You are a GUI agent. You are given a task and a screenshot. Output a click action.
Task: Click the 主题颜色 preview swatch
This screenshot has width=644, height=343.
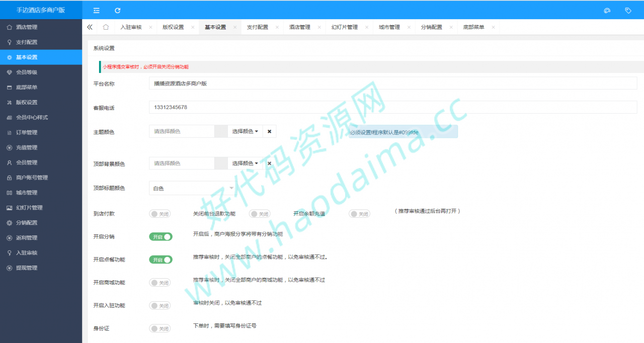[x=221, y=131]
